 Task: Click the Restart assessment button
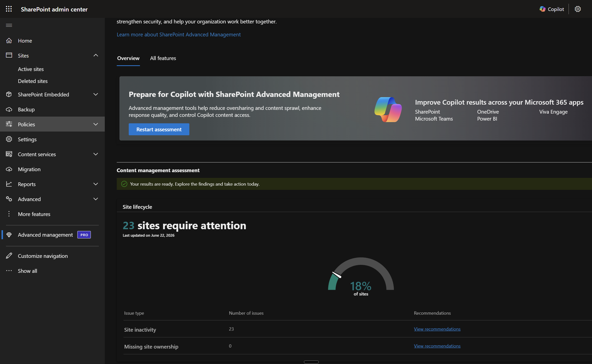pos(159,129)
